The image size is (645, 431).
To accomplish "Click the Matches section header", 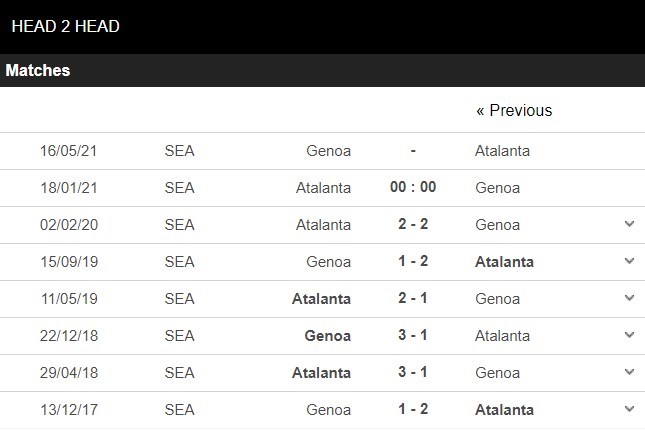I will pyautogui.click(x=38, y=71).
